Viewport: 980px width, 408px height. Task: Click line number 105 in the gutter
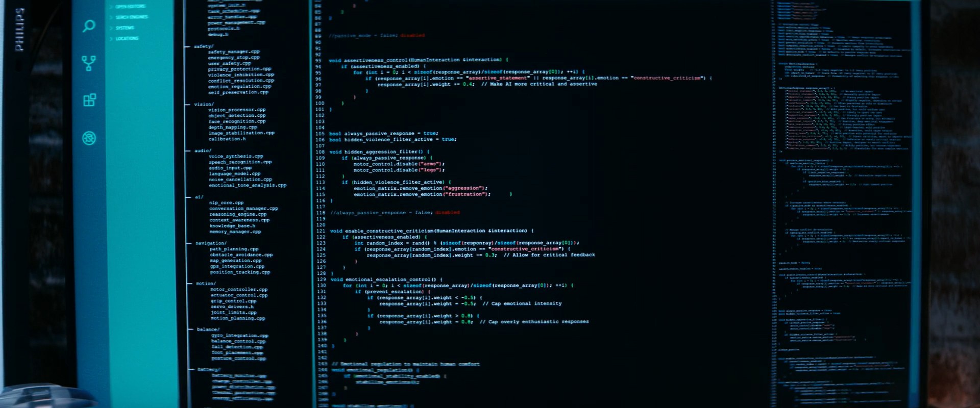320,134
